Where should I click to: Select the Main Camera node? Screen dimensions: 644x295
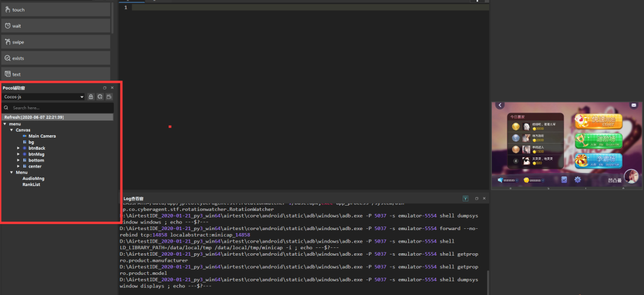point(42,136)
